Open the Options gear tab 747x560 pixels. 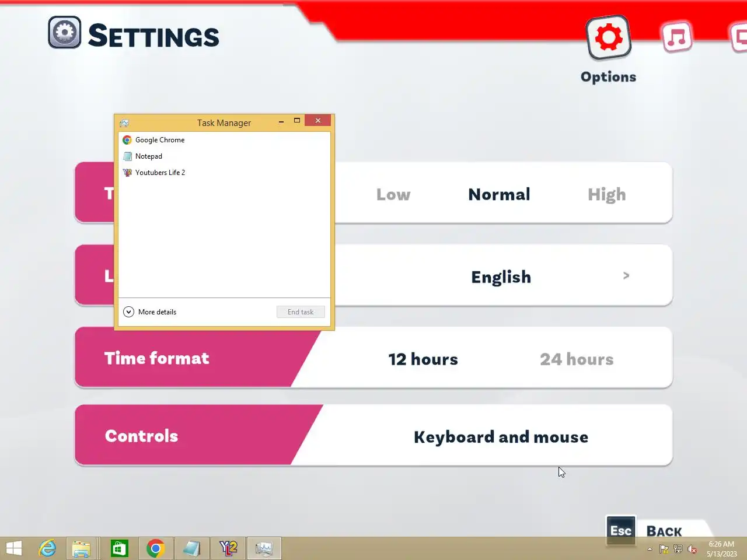(609, 38)
